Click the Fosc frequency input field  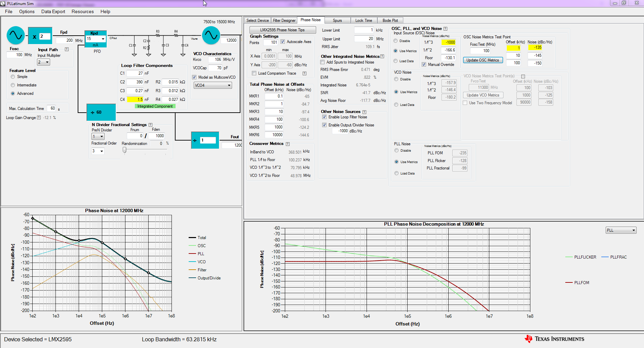pos(15,55)
